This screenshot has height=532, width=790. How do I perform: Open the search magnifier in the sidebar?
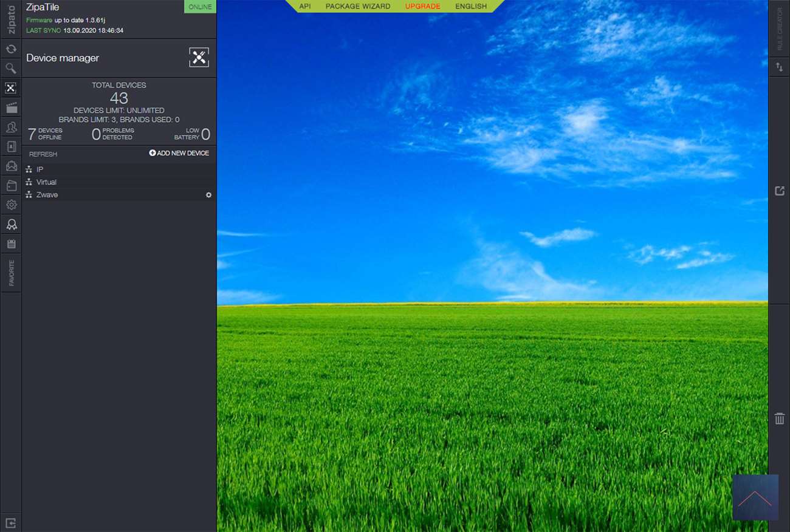[11, 69]
